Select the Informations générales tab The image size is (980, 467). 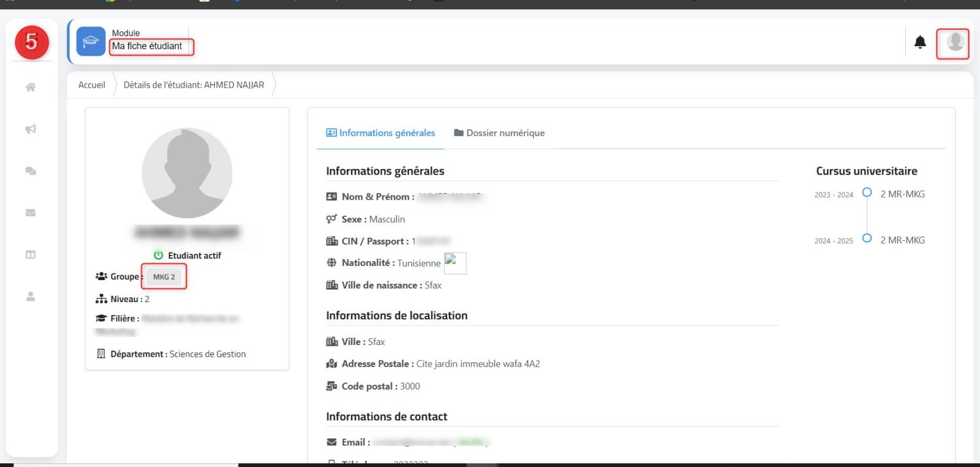[x=380, y=133]
